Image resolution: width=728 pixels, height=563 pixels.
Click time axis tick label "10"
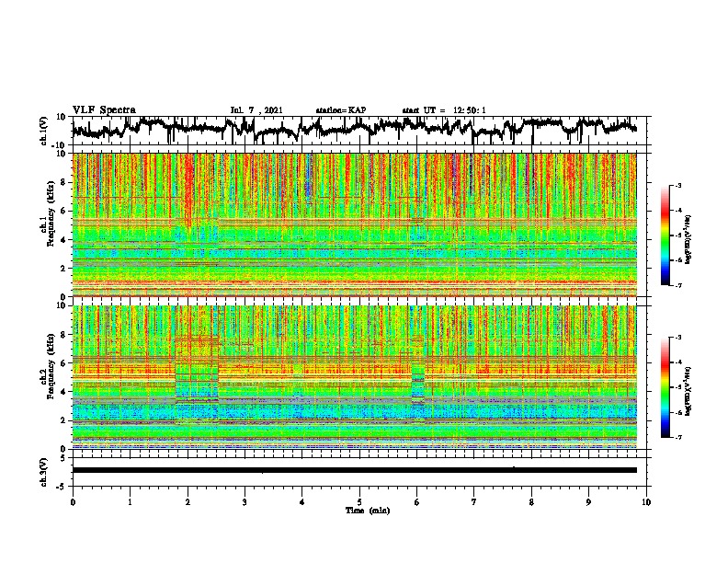[646, 502]
